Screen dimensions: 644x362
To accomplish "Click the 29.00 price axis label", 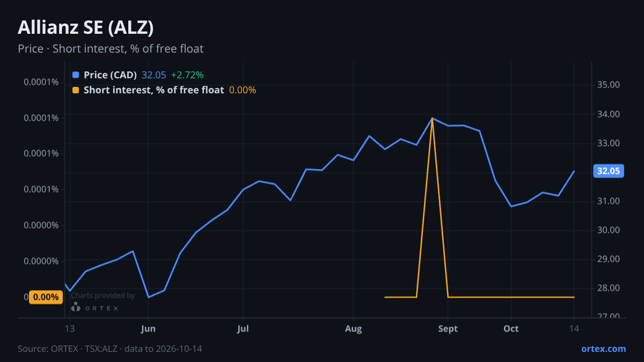I will point(609,259).
